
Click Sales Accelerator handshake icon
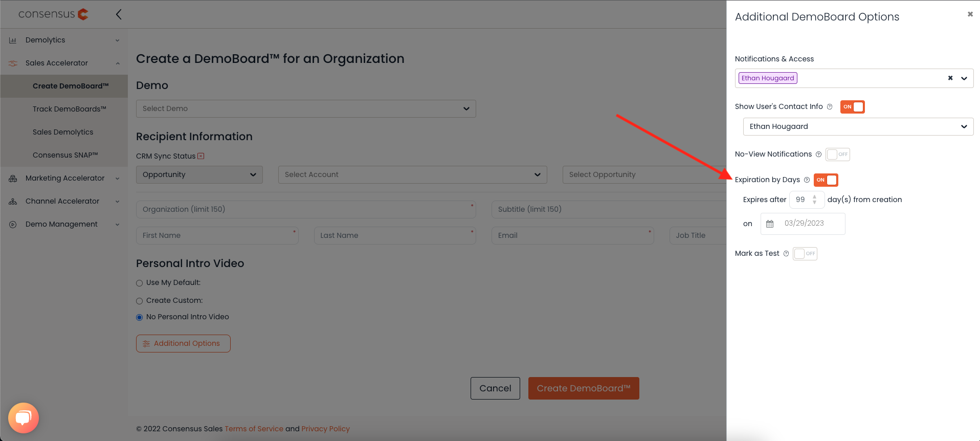[x=13, y=63]
